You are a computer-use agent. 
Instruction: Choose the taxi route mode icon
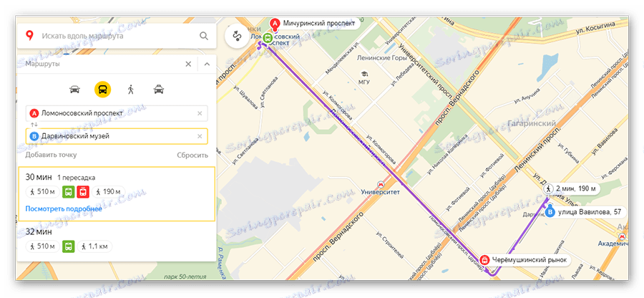(x=159, y=90)
